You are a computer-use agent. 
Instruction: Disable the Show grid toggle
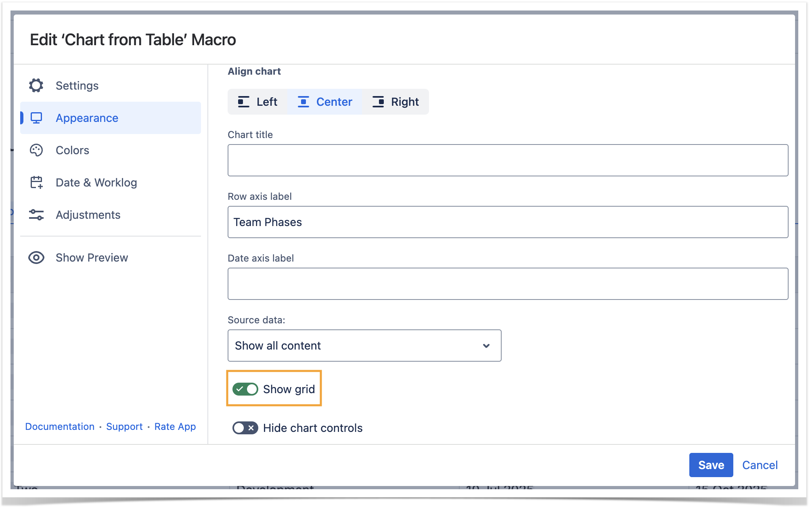point(245,389)
